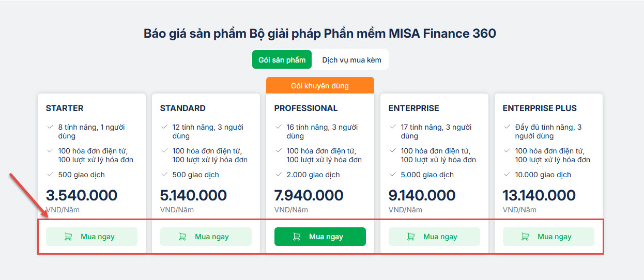Click the checkmark beside "2.000 giao dịch"
The height and width of the screenshot is (280, 644).
tap(279, 175)
